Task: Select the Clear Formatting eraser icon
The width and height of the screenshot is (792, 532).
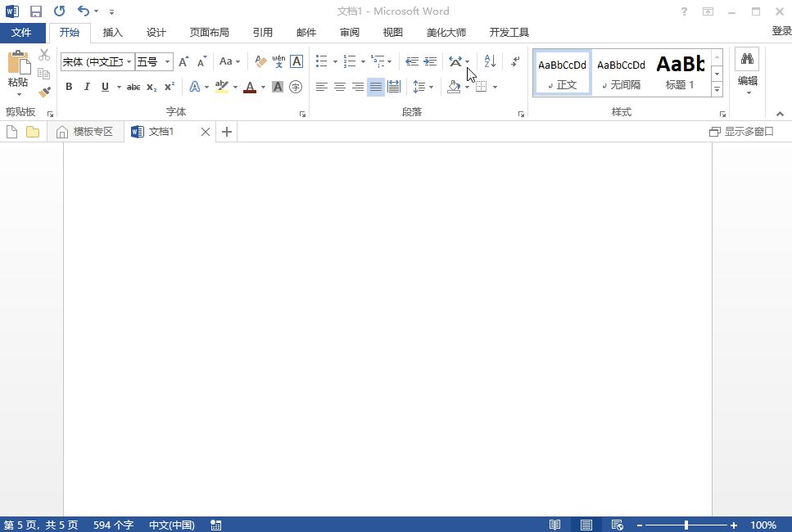Action: tap(260, 61)
